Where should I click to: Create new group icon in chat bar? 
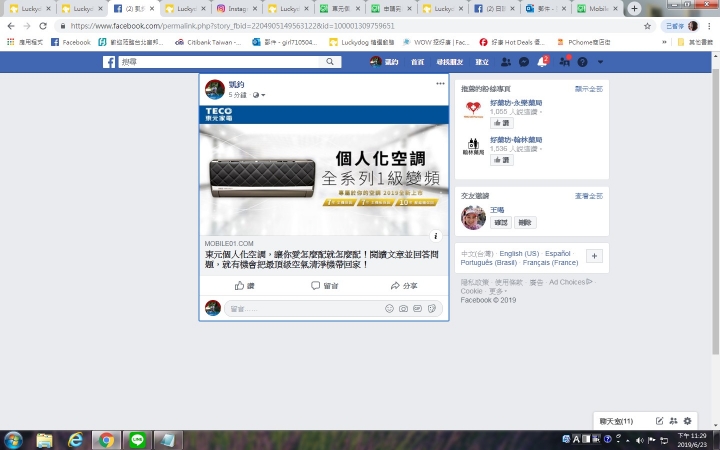point(673,421)
